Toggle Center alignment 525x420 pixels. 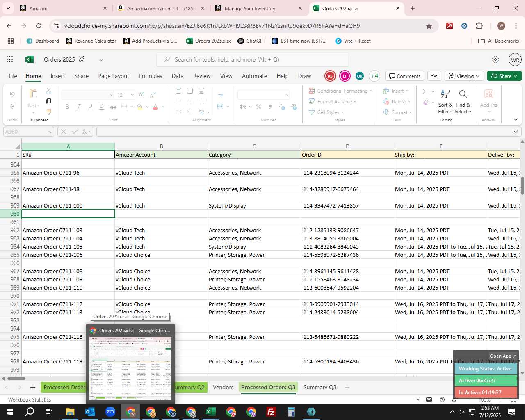(190, 101)
